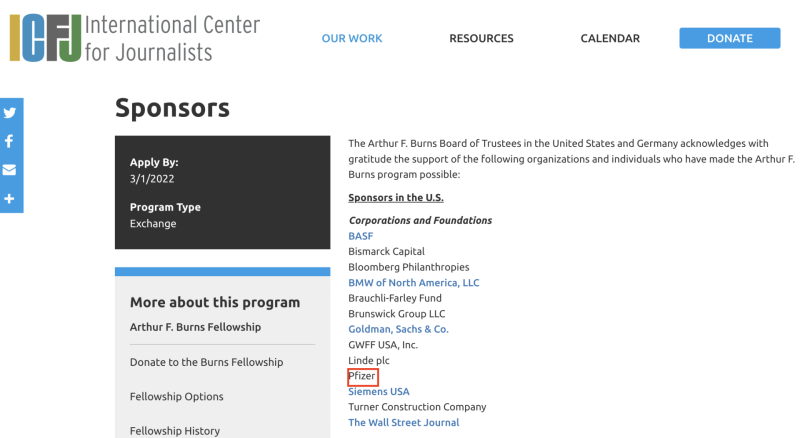This screenshot has height=438, width=800.
Task: Go to Arthur F. Burns Fellowship
Action: (x=195, y=327)
